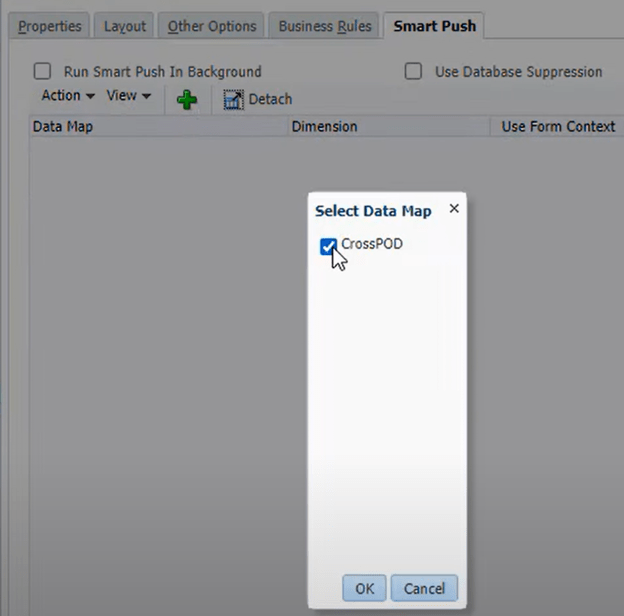Image resolution: width=624 pixels, height=616 pixels.
Task: Click the Data Map column header
Action: tap(159, 127)
